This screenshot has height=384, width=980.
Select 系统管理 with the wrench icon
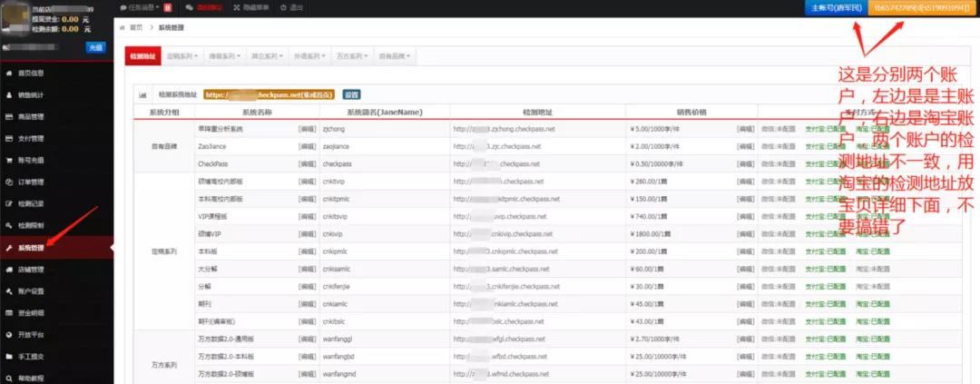56,248
